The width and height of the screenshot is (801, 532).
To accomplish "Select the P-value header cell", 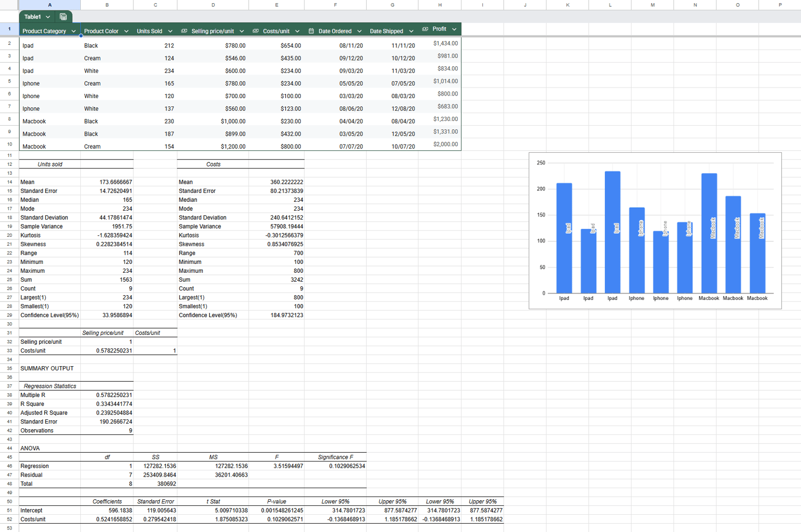I will [276, 501].
